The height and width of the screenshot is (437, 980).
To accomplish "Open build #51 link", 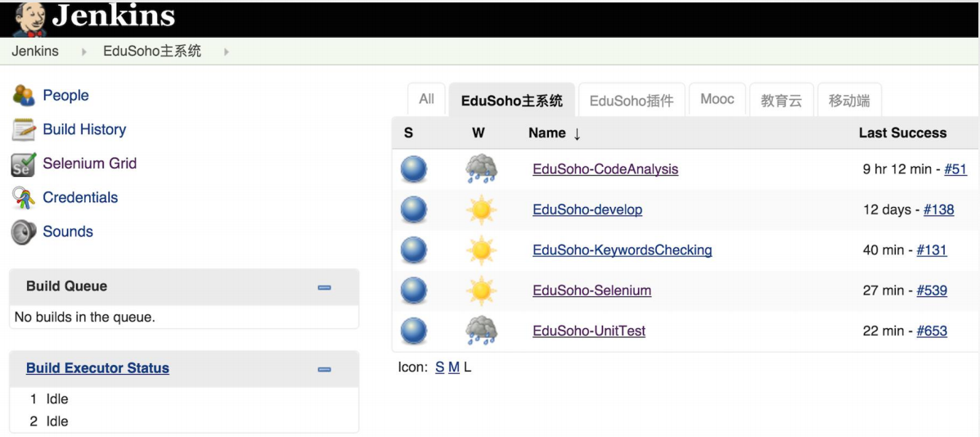I will point(955,169).
